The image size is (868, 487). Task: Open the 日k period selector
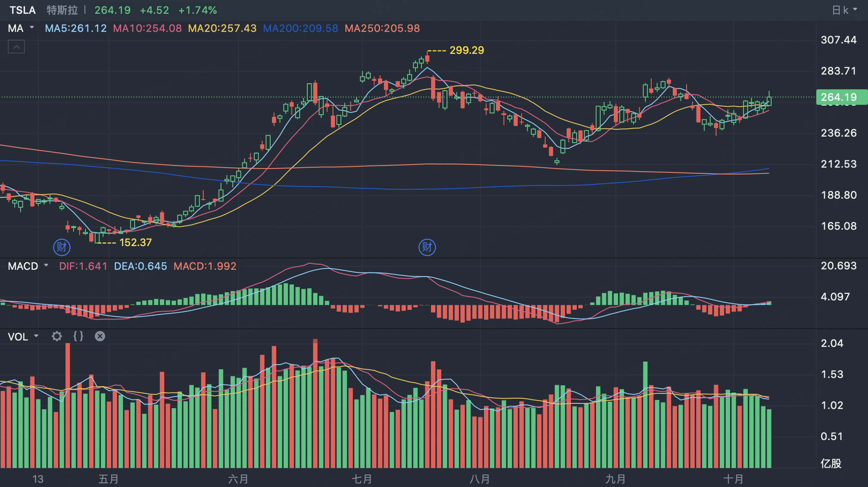(x=844, y=10)
